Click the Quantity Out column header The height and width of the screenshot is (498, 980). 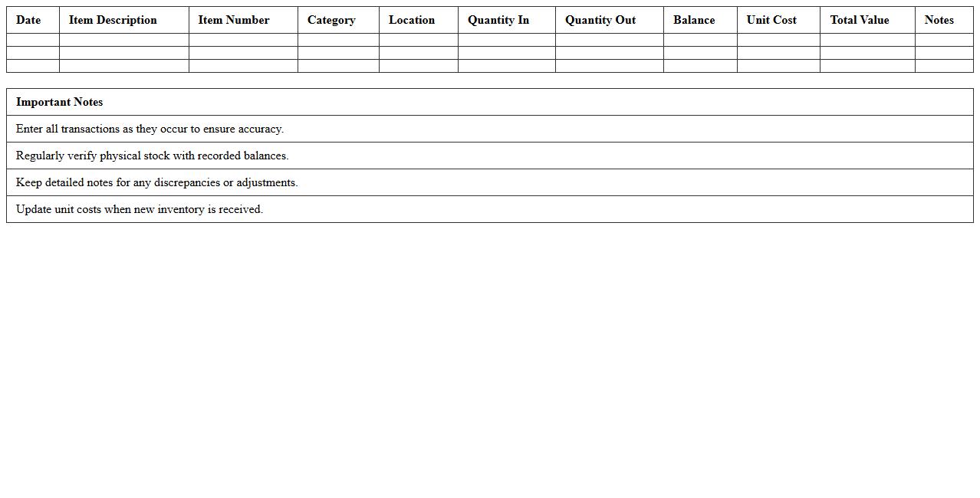point(600,20)
